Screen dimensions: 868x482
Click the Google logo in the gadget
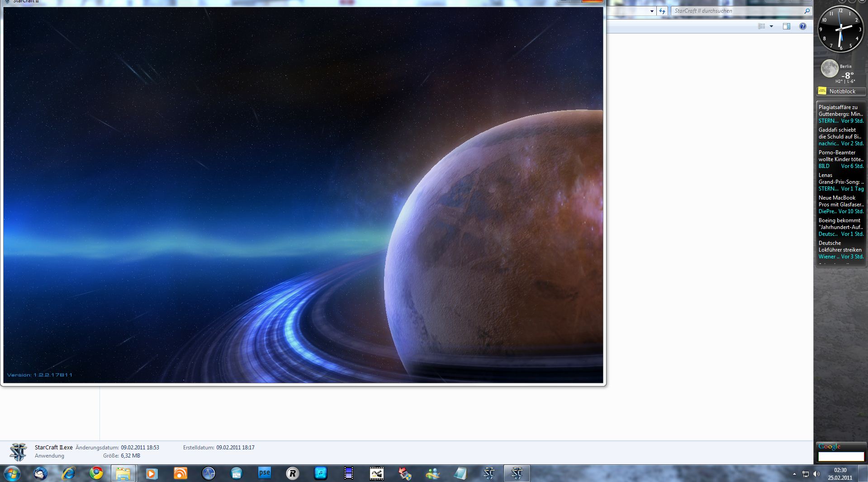pos(829,447)
